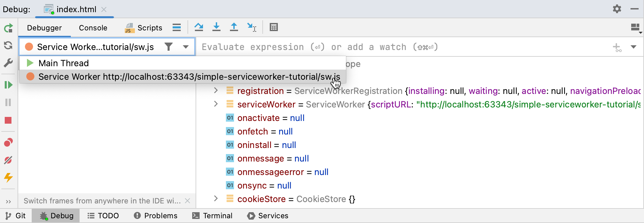Open the Terminal tool window
Viewport: 644px width, 223px height.
(x=212, y=216)
